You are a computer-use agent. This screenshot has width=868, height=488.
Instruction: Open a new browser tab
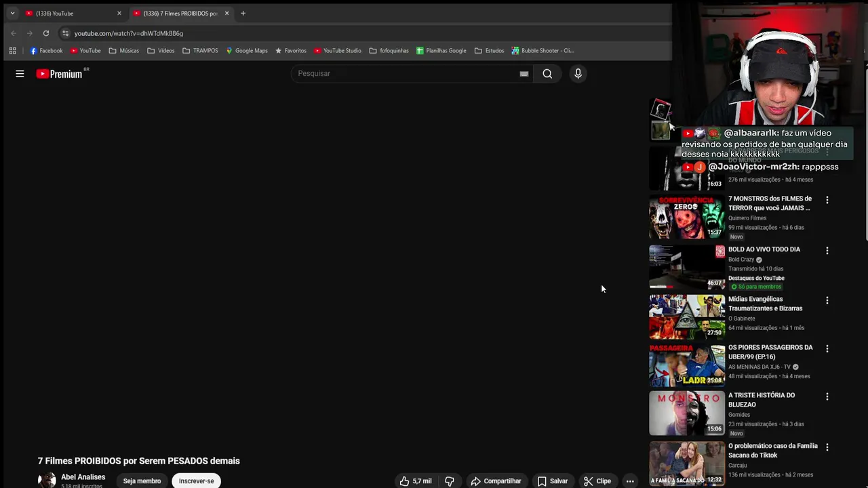pos(243,14)
